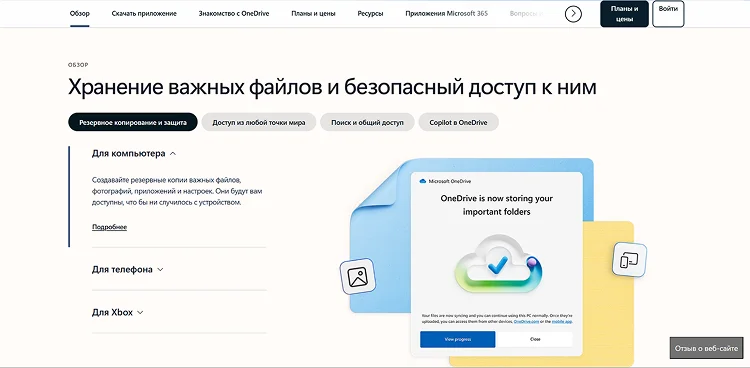Click OneDrive is now storing text
The image size is (750, 368).
point(496,205)
